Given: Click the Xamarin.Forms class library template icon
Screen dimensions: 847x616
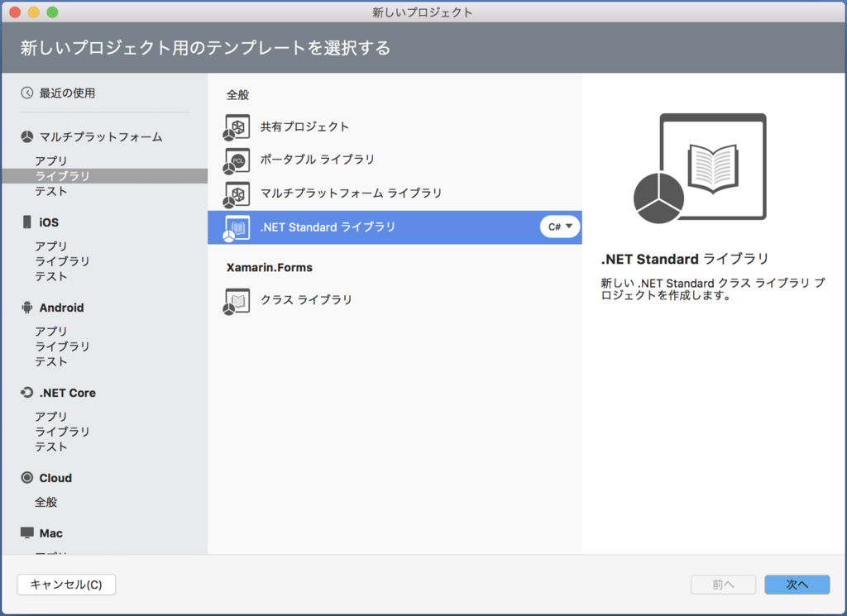Looking at the screenshot, I should [x=237, y=301].
